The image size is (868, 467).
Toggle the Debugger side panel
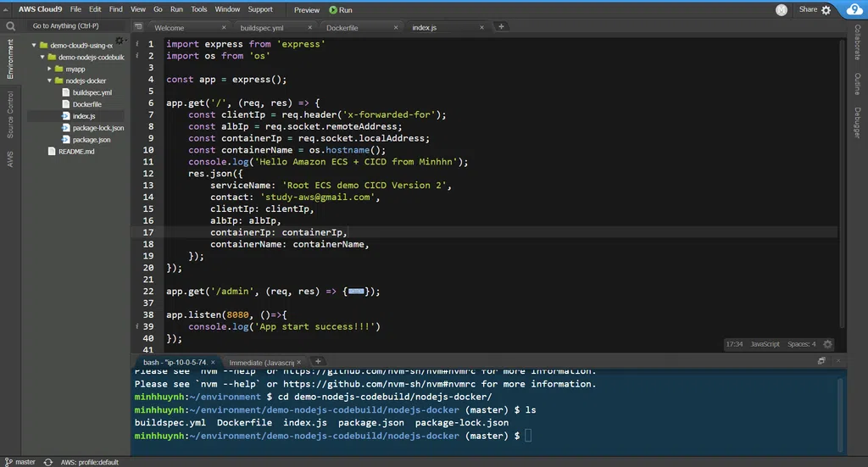(x=857, y=123)
